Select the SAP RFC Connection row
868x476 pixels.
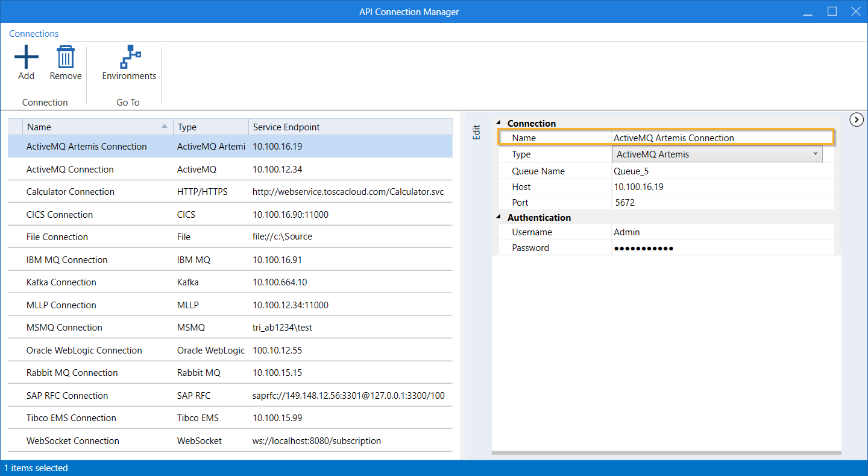(x=67, y=396)
